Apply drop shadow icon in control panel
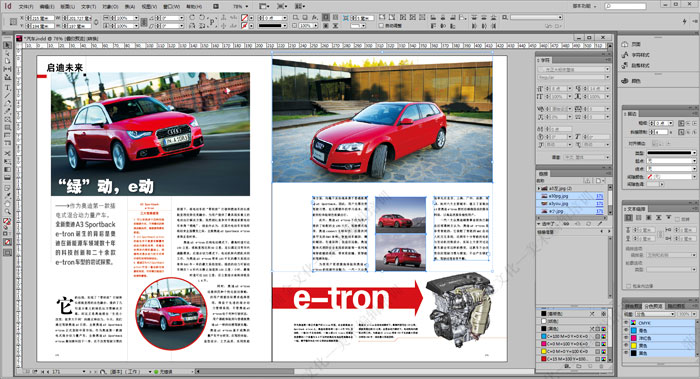The image size is (700, 379). tap(304, 17)
